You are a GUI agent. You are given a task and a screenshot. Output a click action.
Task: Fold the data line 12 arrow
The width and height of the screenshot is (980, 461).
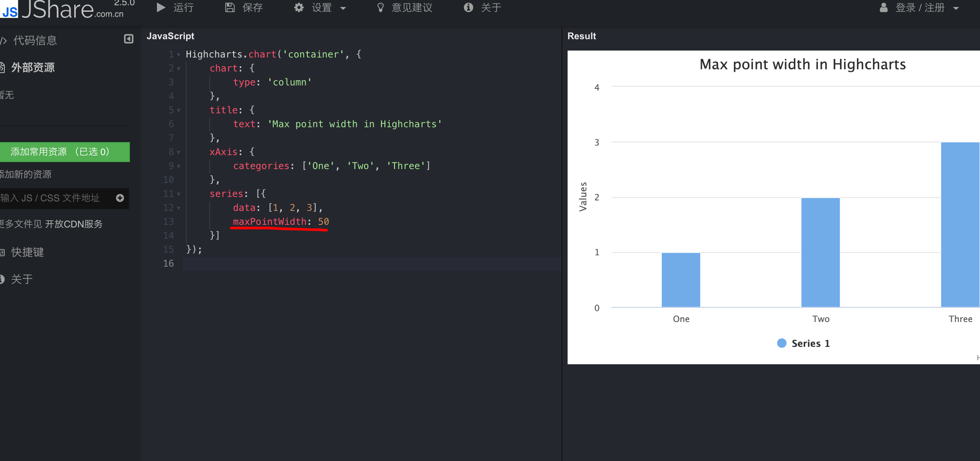coord(179,208)
